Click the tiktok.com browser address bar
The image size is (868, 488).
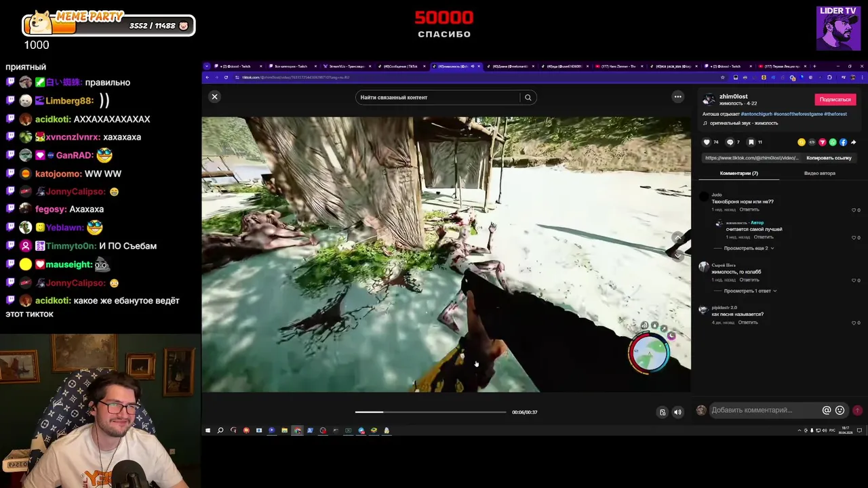[x=475, y=77]
